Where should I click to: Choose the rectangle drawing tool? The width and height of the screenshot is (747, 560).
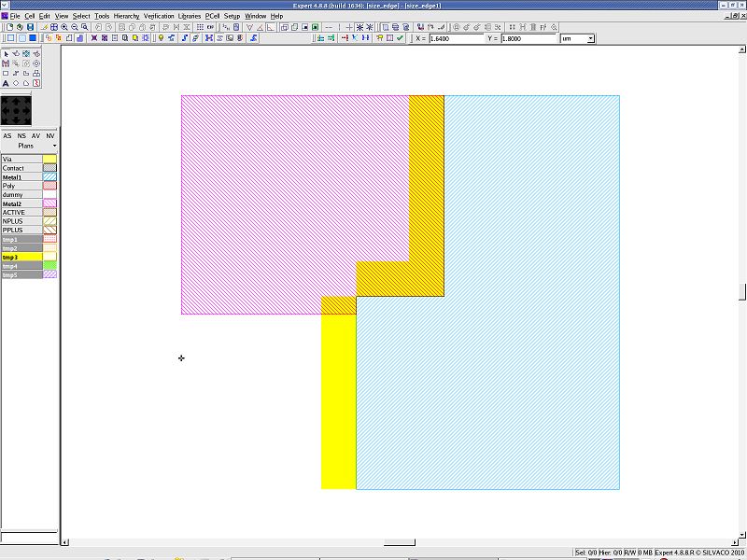[6, 73]
